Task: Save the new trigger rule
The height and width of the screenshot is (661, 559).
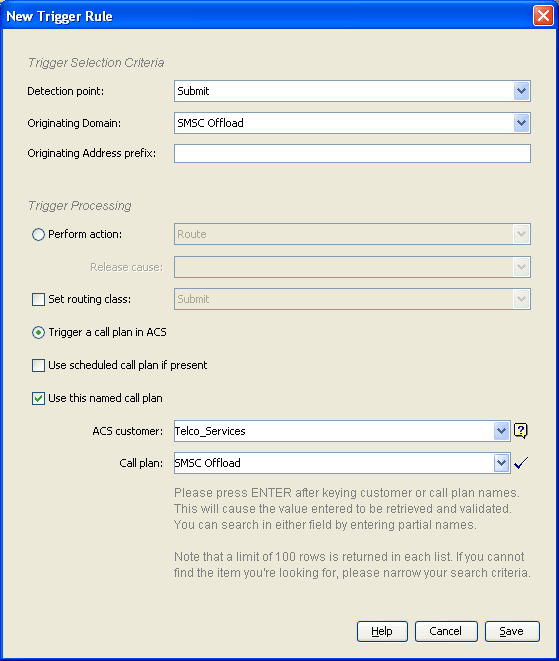Action: pyautogui.click(x=512, y=631)
